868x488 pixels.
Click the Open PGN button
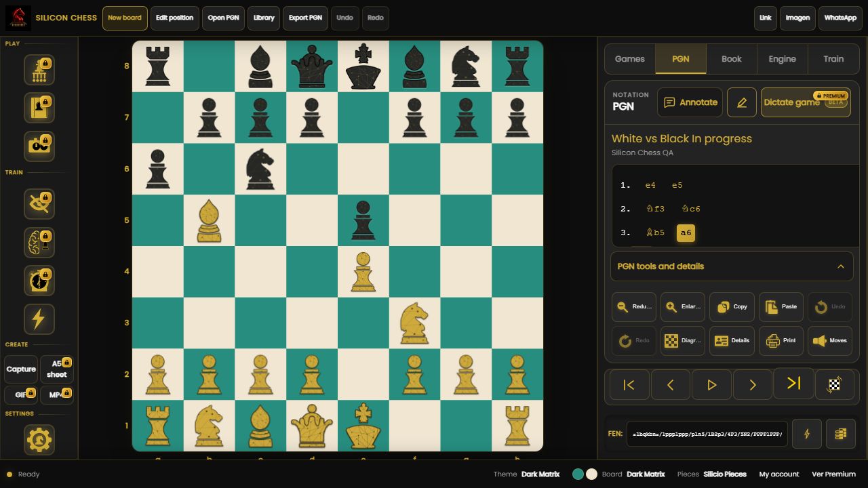tap(223, 18)
